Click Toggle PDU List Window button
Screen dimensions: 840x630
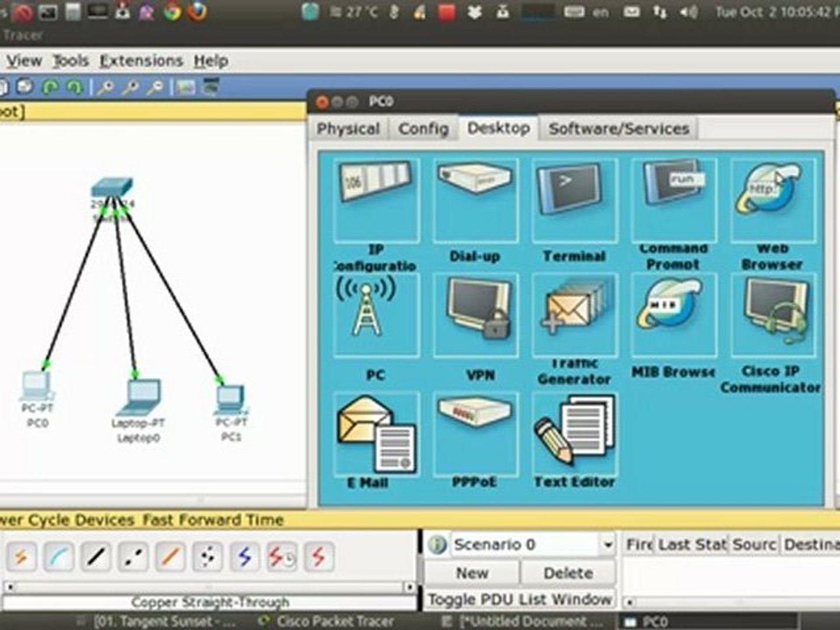tap(520, 599)
